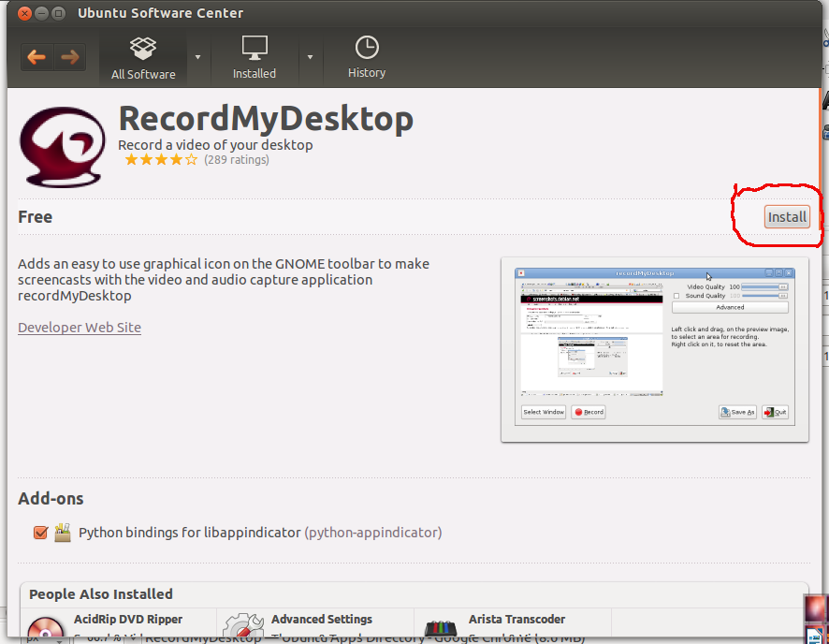Screen dimensions: 829x644
Task: Visit the Developer Web Site link
Action: pos(80,328)
